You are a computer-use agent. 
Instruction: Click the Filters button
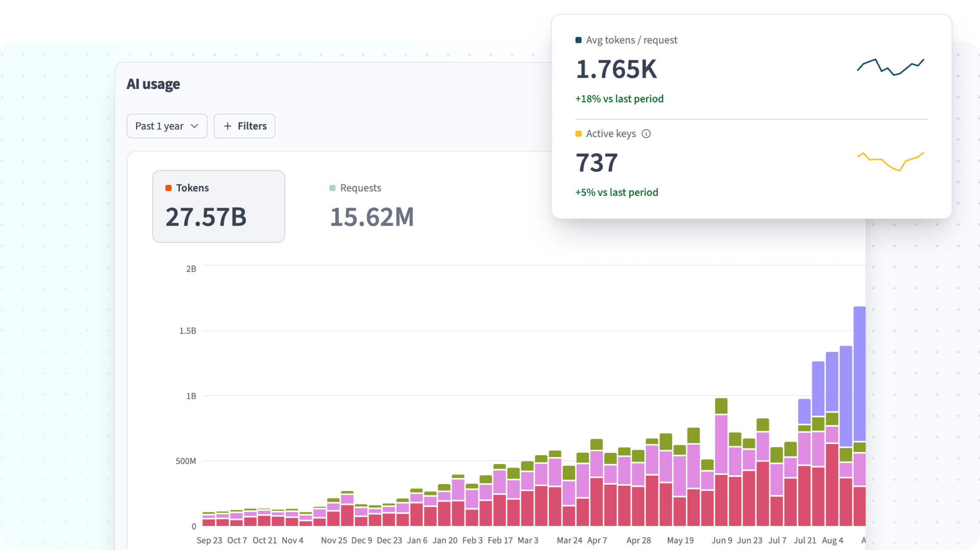[244, 126]
